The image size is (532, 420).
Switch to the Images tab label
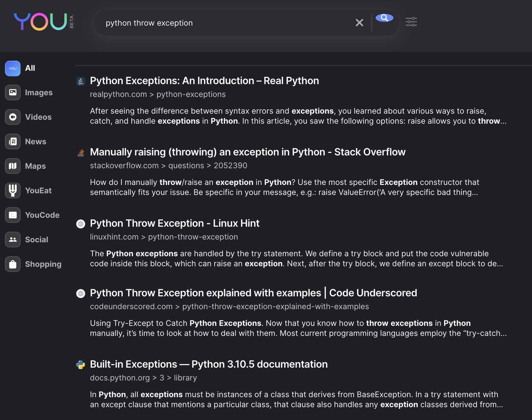point(39,92)
